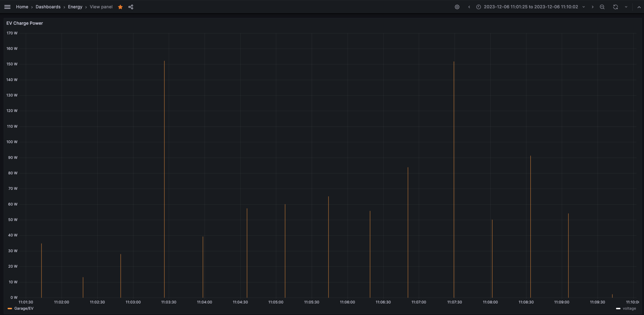The height and width of the screenshot is (315, 644).
Task: Shift time range backward with left arrow
Action: pyautogui.click(x=469, y=7)
